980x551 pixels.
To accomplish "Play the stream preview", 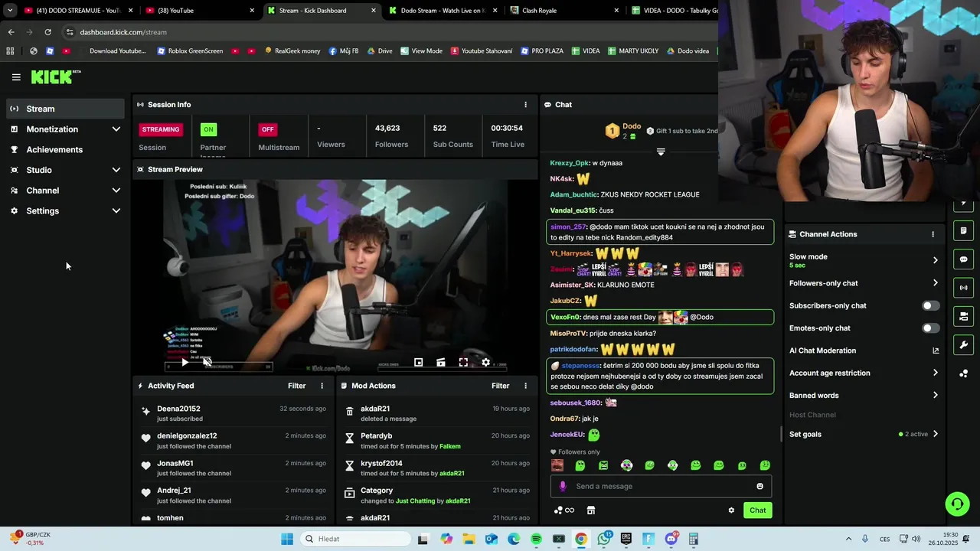I will [185, 362].
